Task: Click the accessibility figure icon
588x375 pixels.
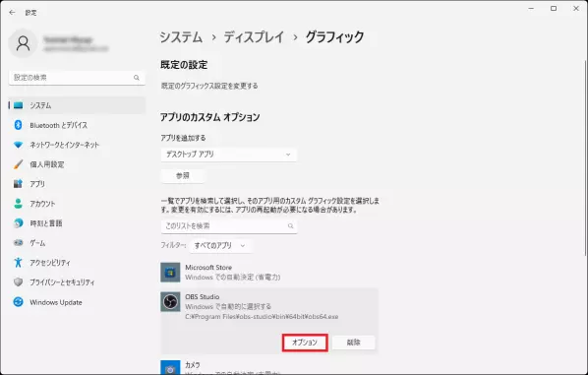Action: (x=18, y=263)
